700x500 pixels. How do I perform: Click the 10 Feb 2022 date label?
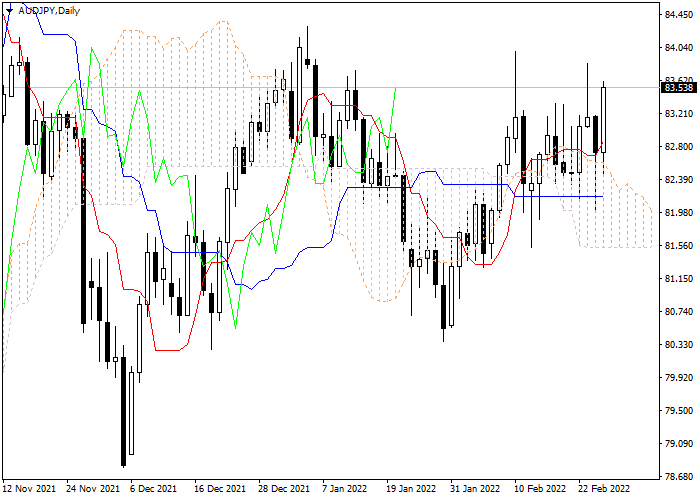[540, 488]
